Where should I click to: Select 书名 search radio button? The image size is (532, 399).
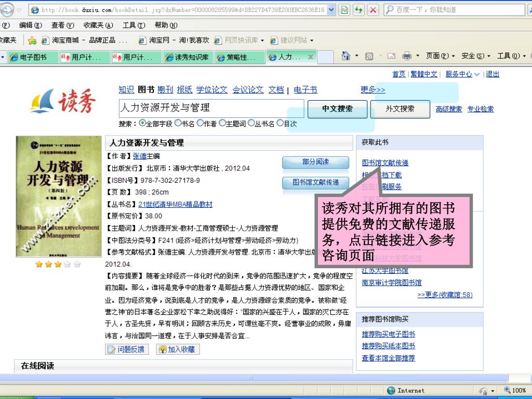coord(178,123)
